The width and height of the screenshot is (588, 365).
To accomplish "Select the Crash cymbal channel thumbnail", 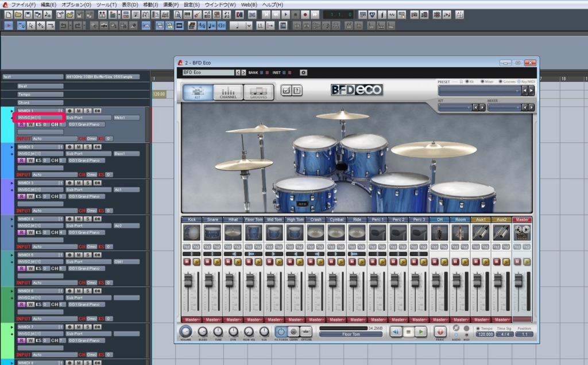I will (315, 232).
